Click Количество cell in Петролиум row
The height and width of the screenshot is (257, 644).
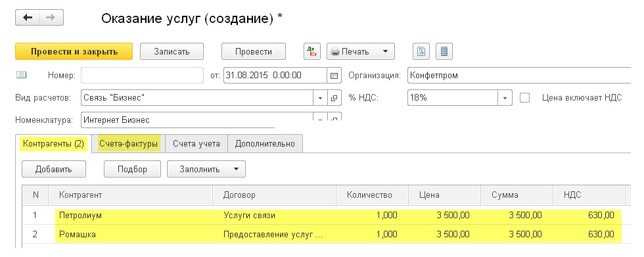372,215
